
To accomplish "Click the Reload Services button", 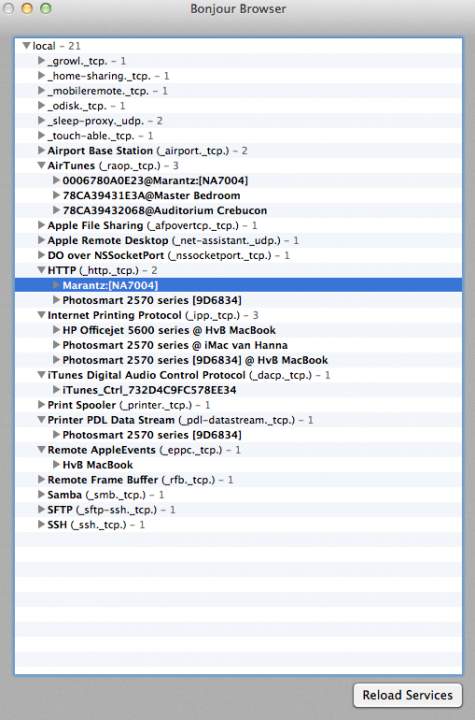I will point(407,695).
